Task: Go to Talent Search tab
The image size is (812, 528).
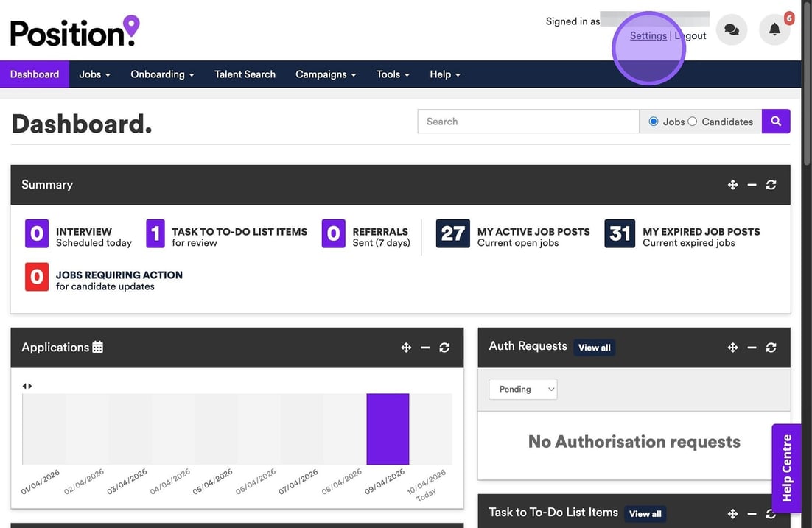Action: pyautogui.click(x=245, y=74)
